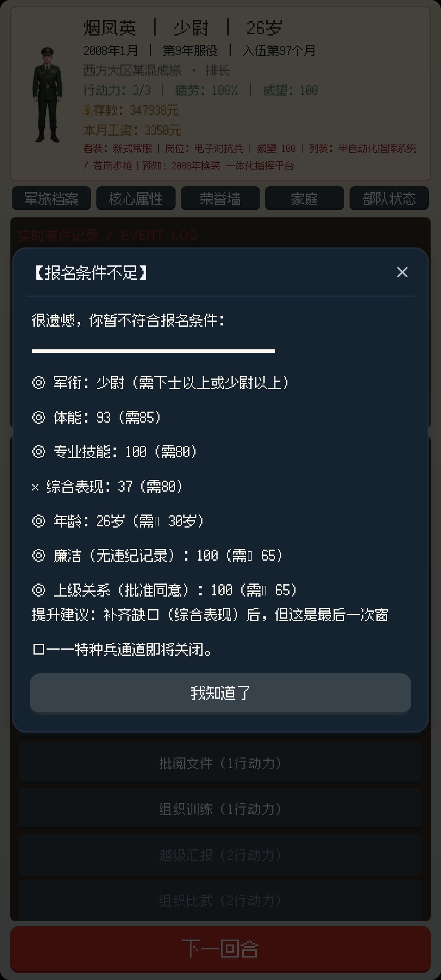
Task: Click the check icon beside 军衔 requirement
Action: (39, 383)
